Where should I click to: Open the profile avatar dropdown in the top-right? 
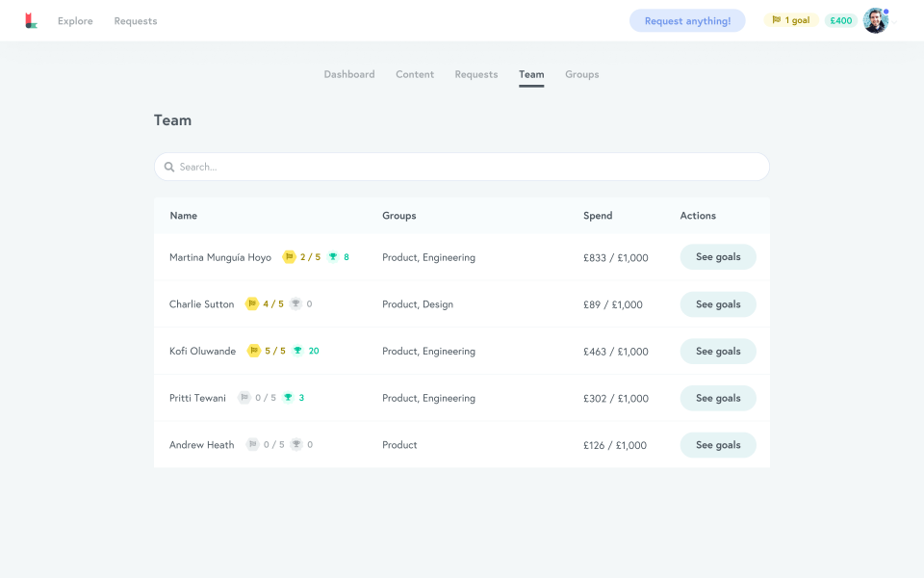point(875,19)
